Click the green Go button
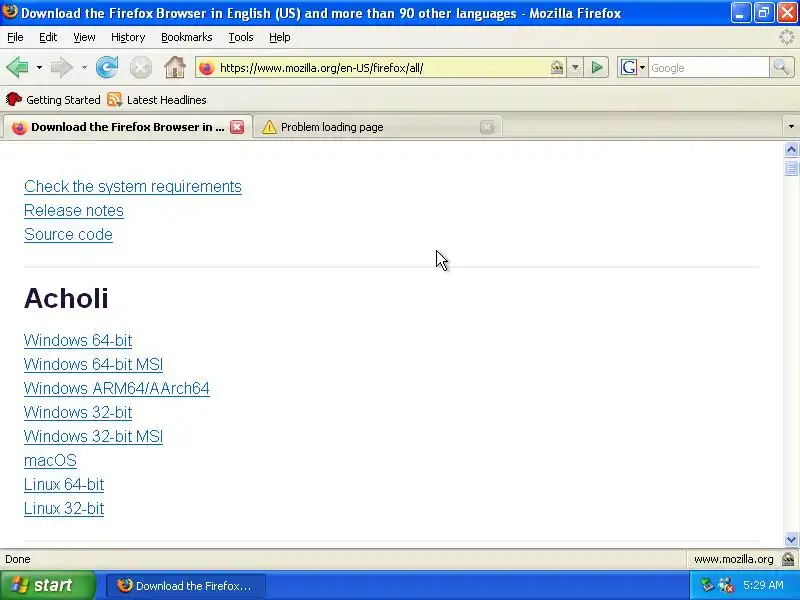This screenshot has width=800, height=600. 596,67
